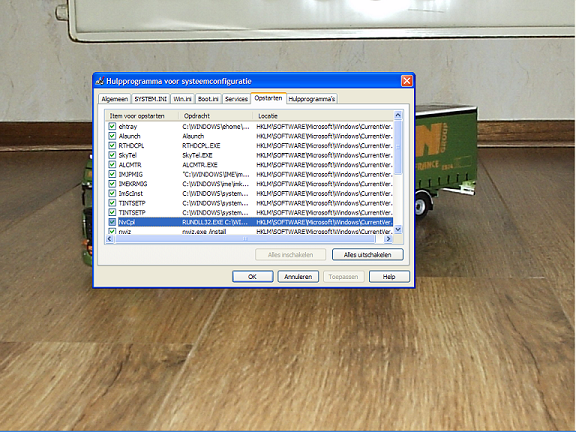Viewport: 576px width, 432px height.
Task: Click the vertical scrollbar thumb
Action: pos(398,147)
